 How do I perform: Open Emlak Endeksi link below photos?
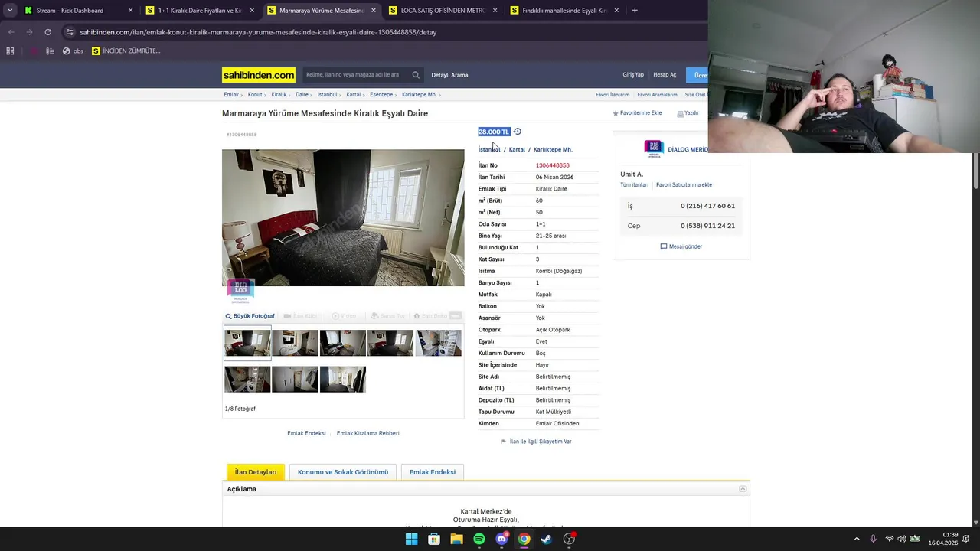[x=306, y=433]
